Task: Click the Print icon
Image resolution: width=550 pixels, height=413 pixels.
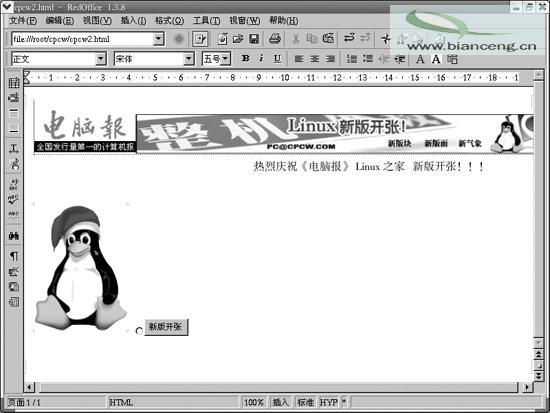Action: coord(275,38)
